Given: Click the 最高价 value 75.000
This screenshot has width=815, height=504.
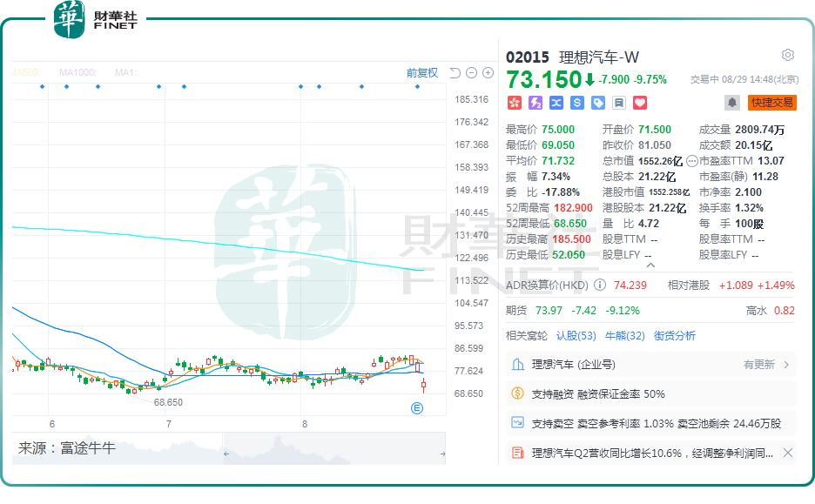Looking at the screenshot, I should (x=558, y=130).
